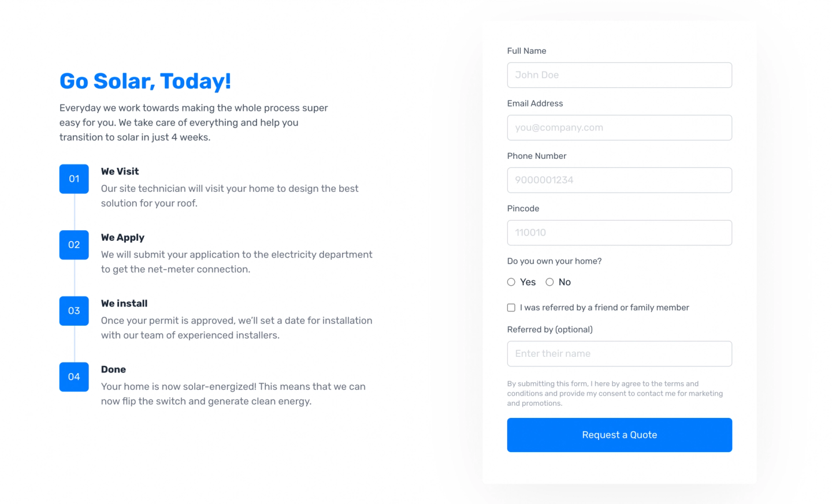Image resolution: width=832 pixels, height=504 pixels.
Task: Check "I was referred by a friend or family member"
Action: click(x=511, y=308)
